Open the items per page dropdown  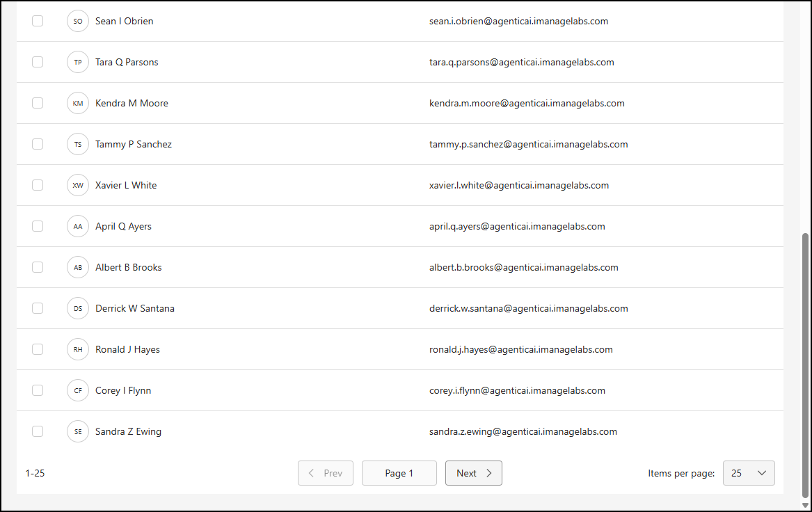pyautogui.click(x=749, y=473)
